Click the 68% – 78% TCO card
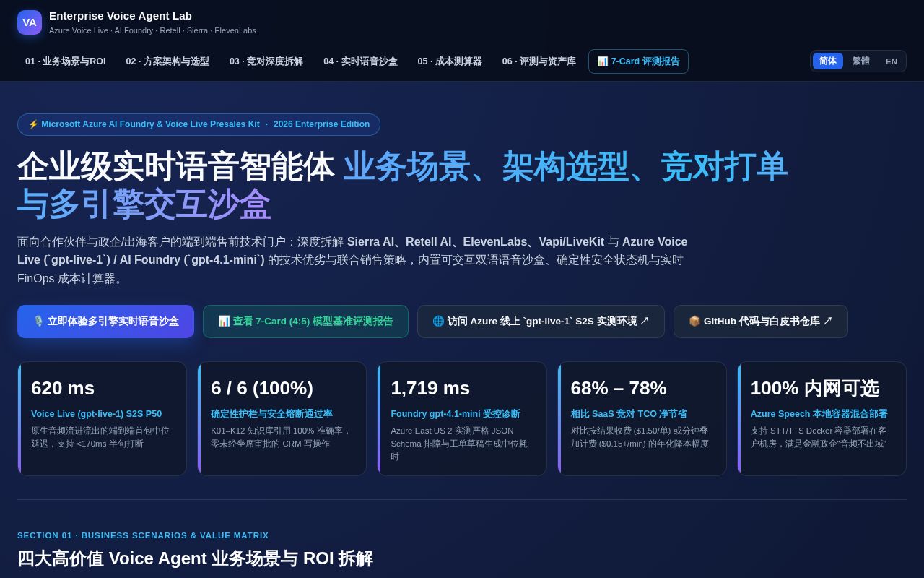 [642, 418]
